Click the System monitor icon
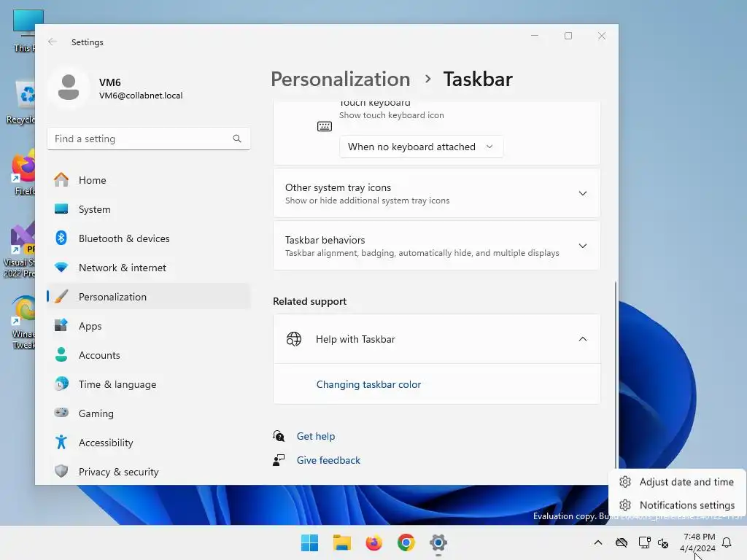The image size is (747, 560). click(61, 209)
